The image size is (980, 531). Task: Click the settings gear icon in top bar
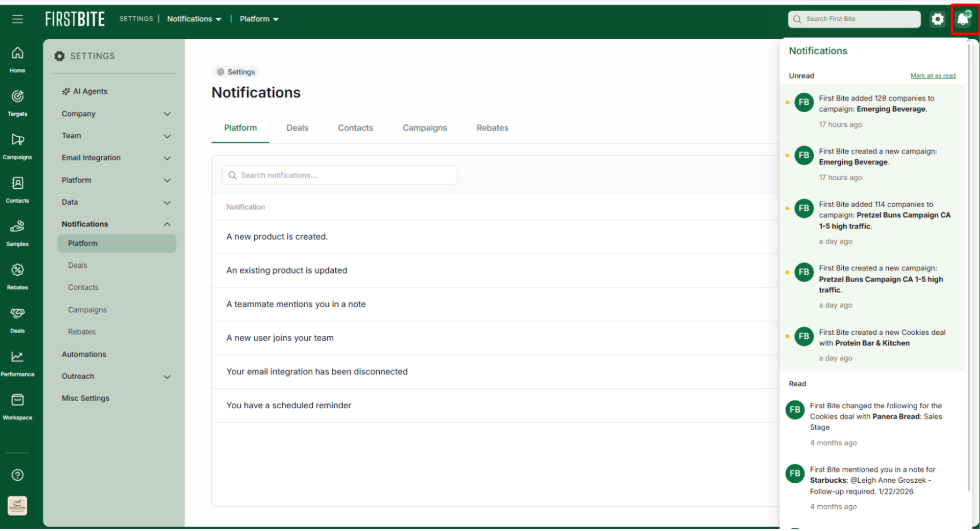tap(938, 19)
